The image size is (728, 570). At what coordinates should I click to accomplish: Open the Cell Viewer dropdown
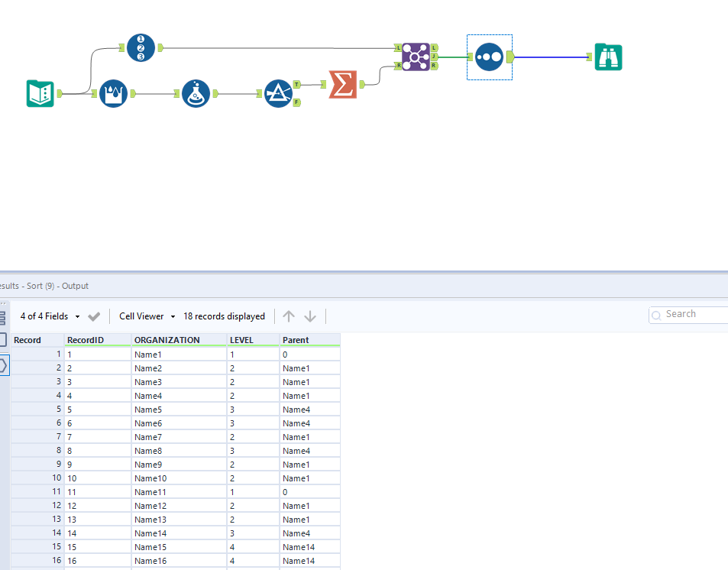coord(146,316)
